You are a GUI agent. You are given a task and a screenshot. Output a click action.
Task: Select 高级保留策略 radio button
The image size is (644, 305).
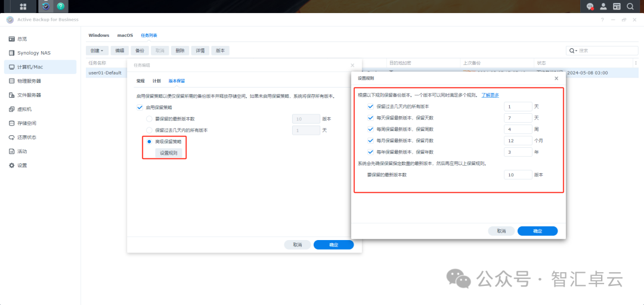coord(149,141)
